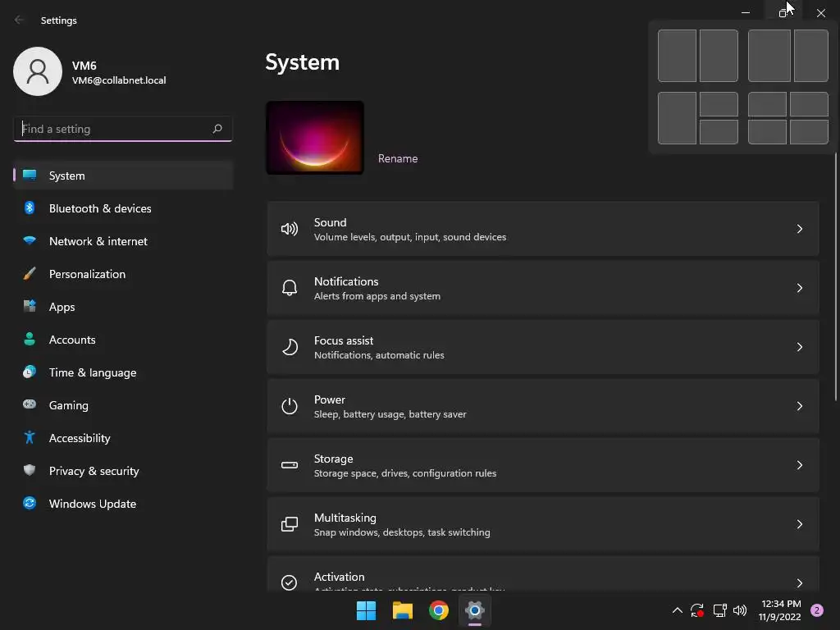Click the volume icon in system tray
This screenshot has width=840, height=630.
[x=740, y=610]
